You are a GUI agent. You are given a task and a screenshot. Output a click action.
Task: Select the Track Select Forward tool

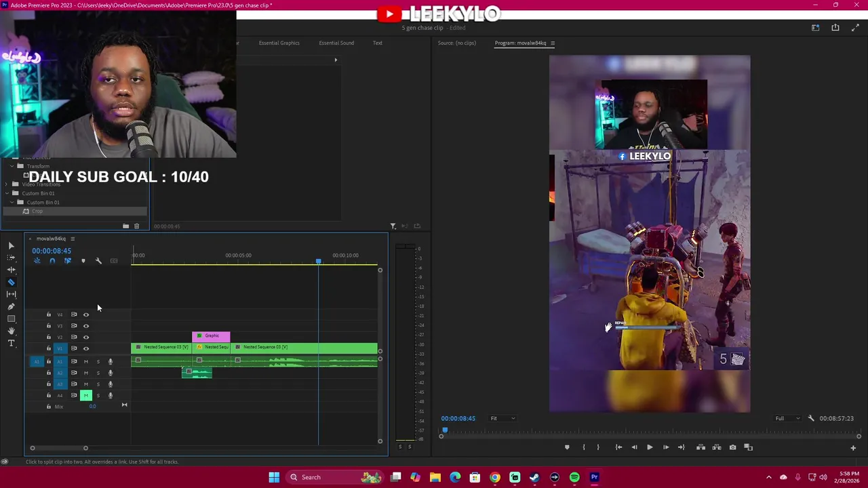(x=11, y=258)
